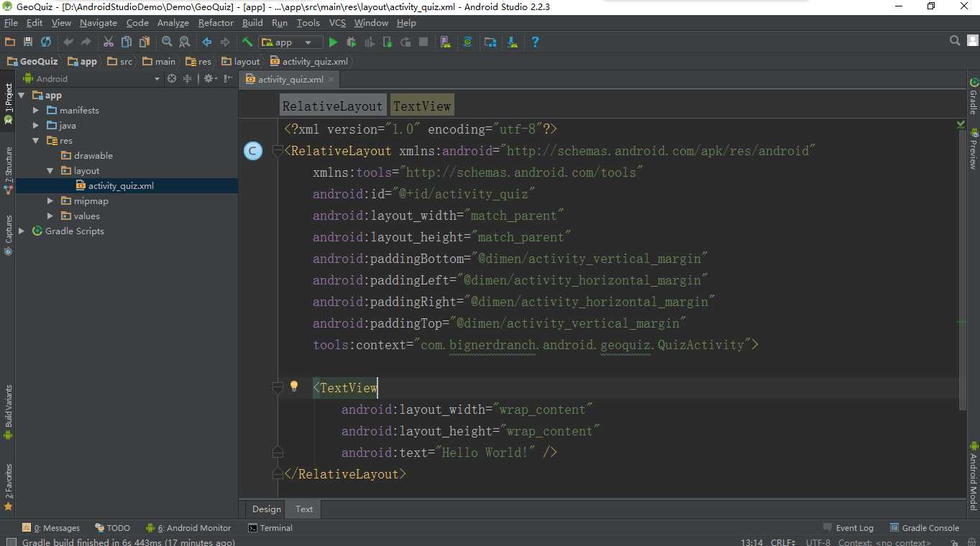Collapse the app node in project tree
This screenshot has height=546, width=980.
(22, 95)
